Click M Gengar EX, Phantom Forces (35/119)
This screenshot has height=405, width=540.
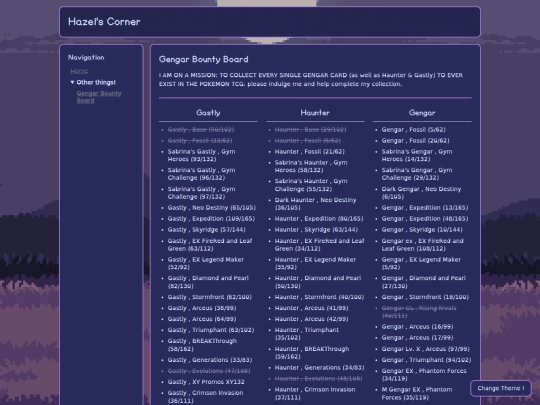(417, 393)
